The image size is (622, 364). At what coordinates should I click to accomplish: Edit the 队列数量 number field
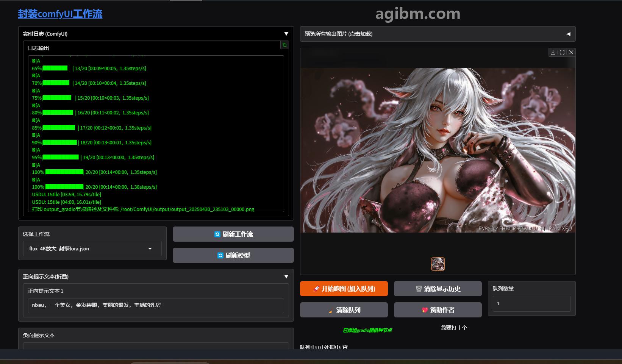click(x=532, y=304)
